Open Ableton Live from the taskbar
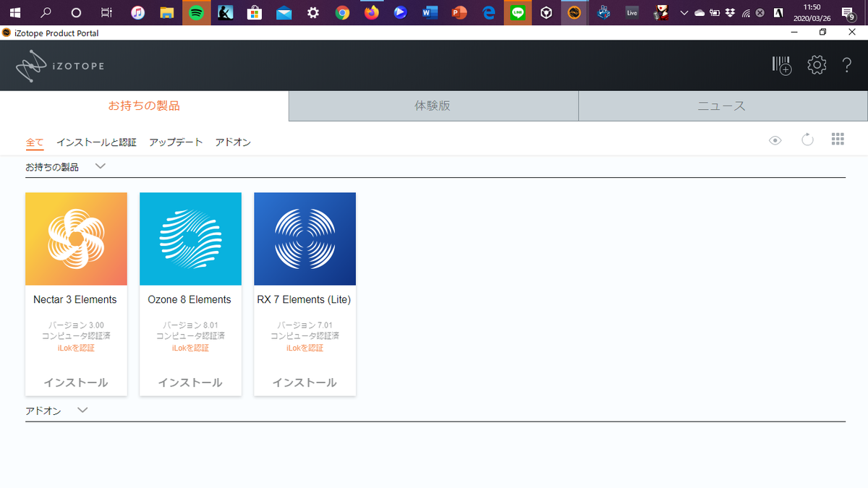The width and height of the screenshot is (868, 488). [x=632, y=12]
